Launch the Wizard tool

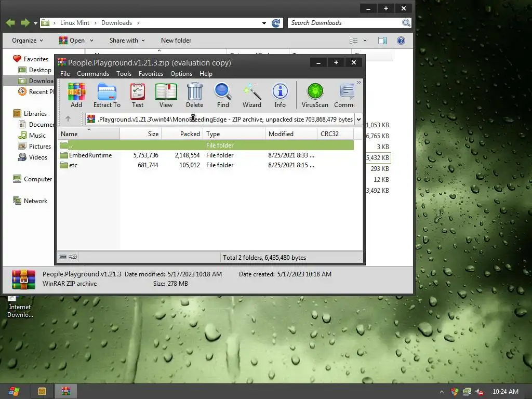tap(252, 96)
